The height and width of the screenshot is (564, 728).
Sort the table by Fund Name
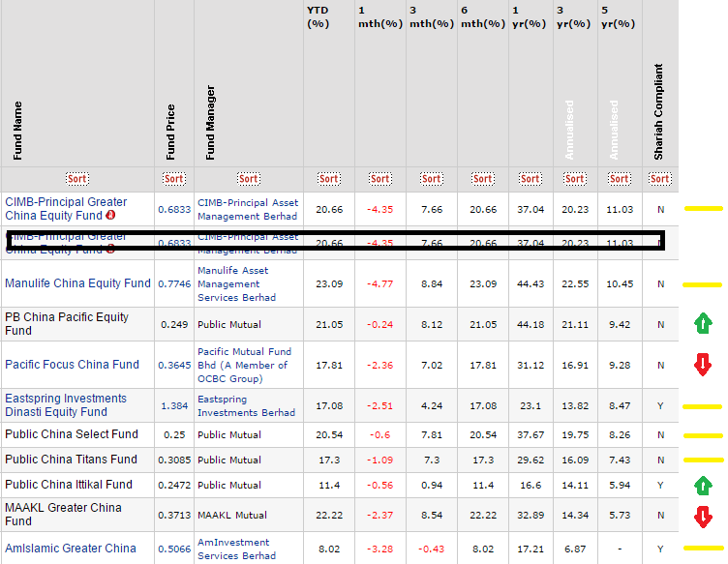point(77,179)
